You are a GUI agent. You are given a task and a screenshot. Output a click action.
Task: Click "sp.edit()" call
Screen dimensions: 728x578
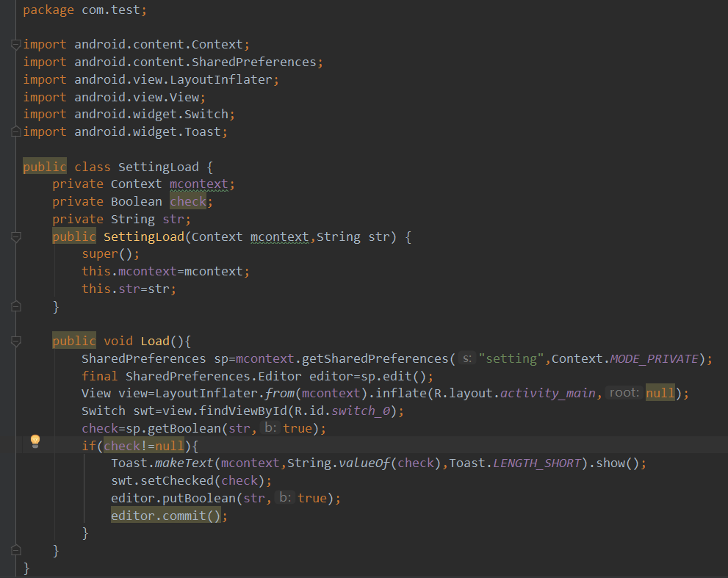click(x=394, y=376)
